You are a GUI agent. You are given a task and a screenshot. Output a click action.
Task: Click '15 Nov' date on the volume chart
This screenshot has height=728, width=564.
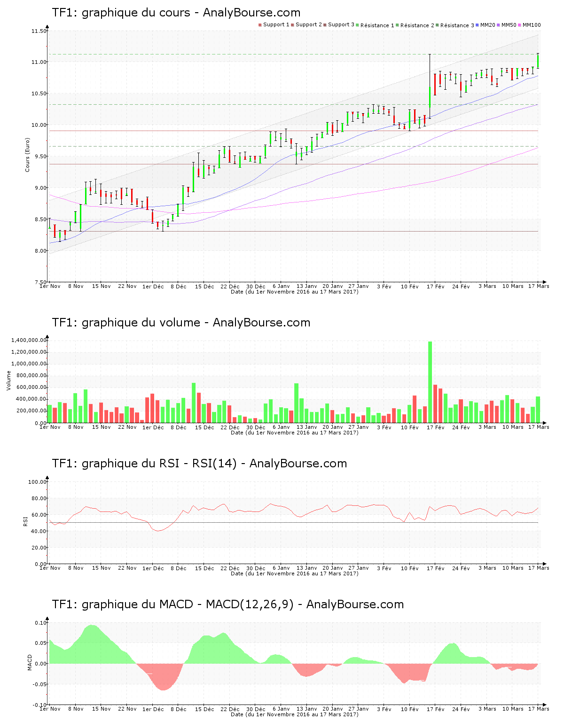[x=102, y=427]
